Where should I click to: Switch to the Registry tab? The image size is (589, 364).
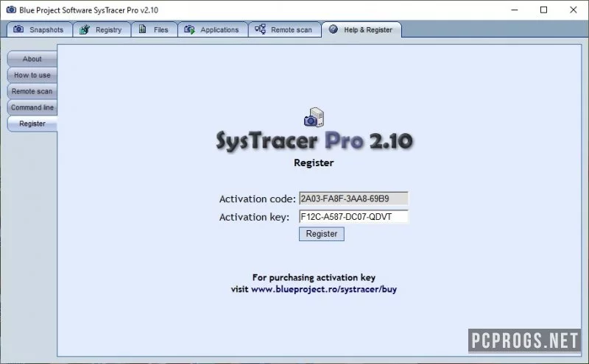point(102,29)
